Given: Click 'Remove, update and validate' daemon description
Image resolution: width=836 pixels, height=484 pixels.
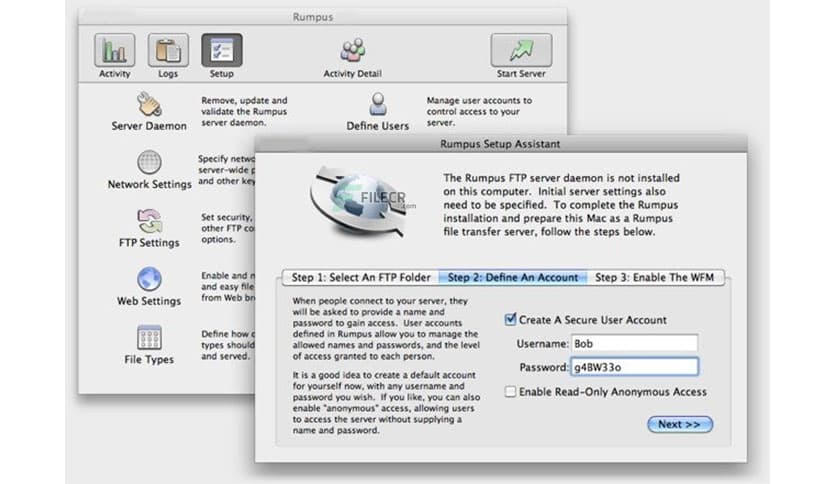Looking at the screenshot, I should tap(244, 111).
